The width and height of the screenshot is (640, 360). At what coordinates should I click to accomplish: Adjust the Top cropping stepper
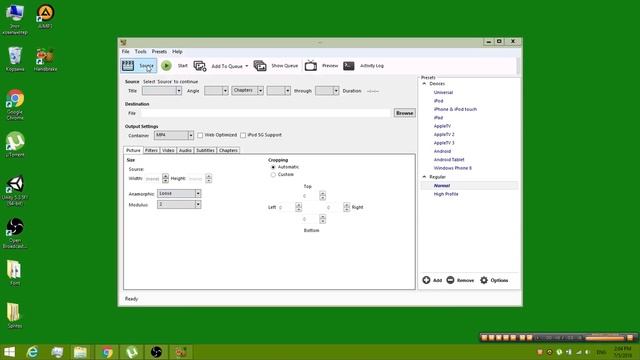click(322, 196)
